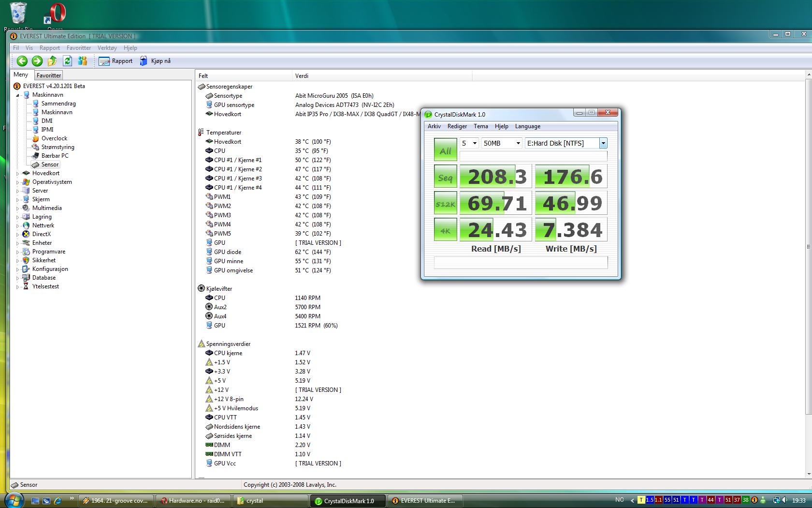Open the Rediger menu in CrystalDiskMark

(x=457, y=126)
